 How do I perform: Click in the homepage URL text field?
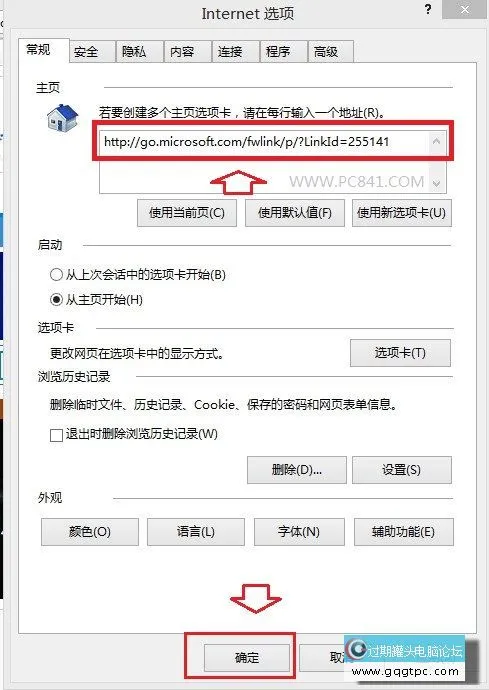tap(264, 162)
